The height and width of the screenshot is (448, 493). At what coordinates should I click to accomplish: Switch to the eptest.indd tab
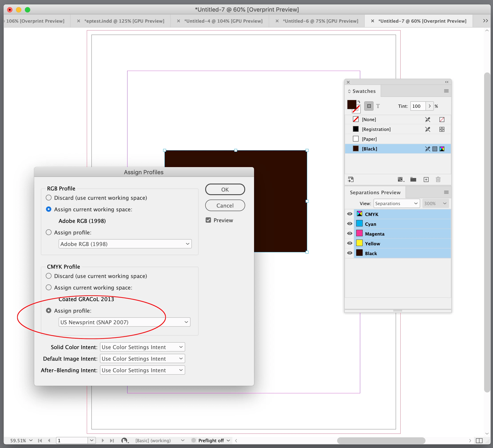[124, 21]
